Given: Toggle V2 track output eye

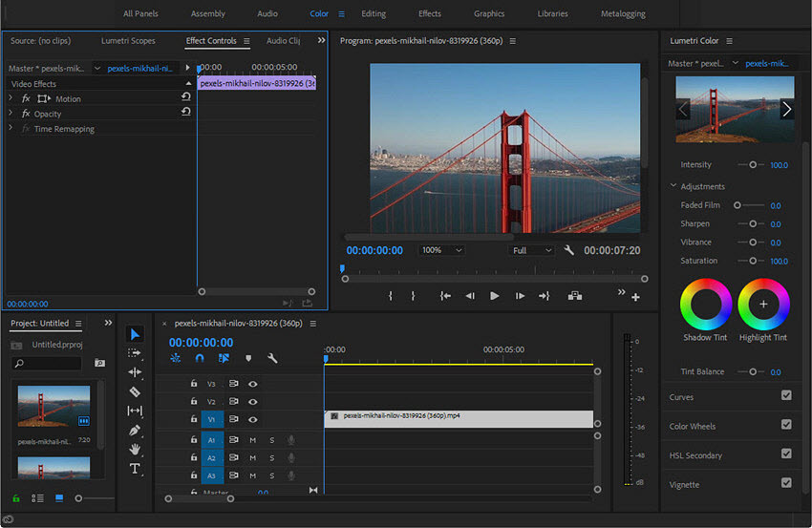Looking at the screenshot, I should point(253,402).
